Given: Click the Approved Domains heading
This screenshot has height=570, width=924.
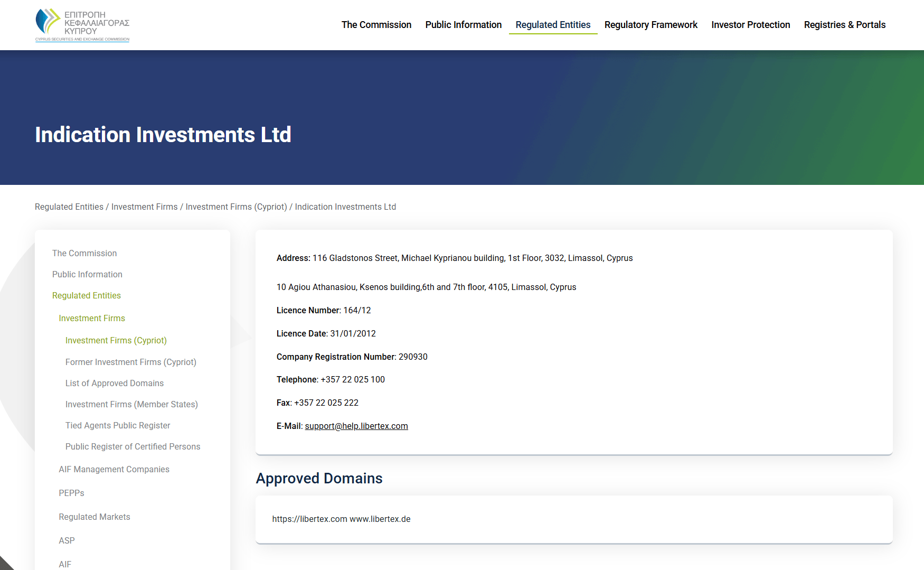Looking at the screenshot, I should (x=319, y=479).
